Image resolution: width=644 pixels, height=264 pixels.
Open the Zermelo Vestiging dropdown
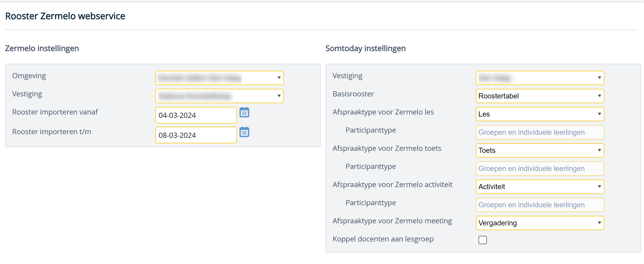point(220,96)
